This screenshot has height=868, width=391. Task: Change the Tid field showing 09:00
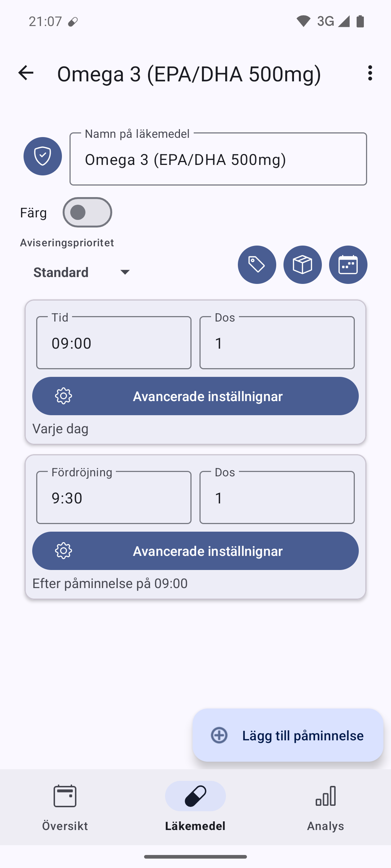click(114, 343)
